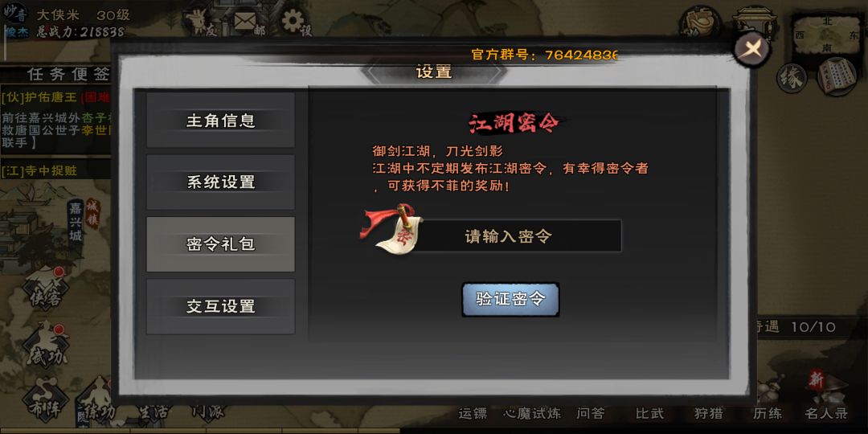Select the 名人录 entry at bottom
This screenshot has width=868, height=434.
pos(826,414)
